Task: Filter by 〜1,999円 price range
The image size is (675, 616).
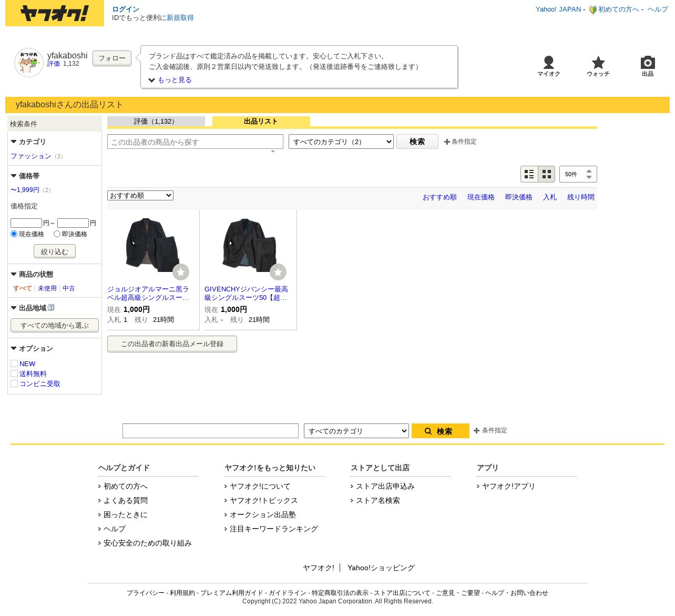Action: click(x=25, y=190)
